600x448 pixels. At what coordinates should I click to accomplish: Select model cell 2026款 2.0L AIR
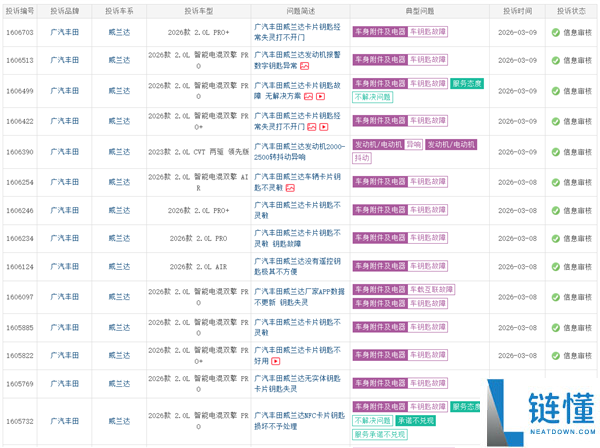(x=199, y=267)
